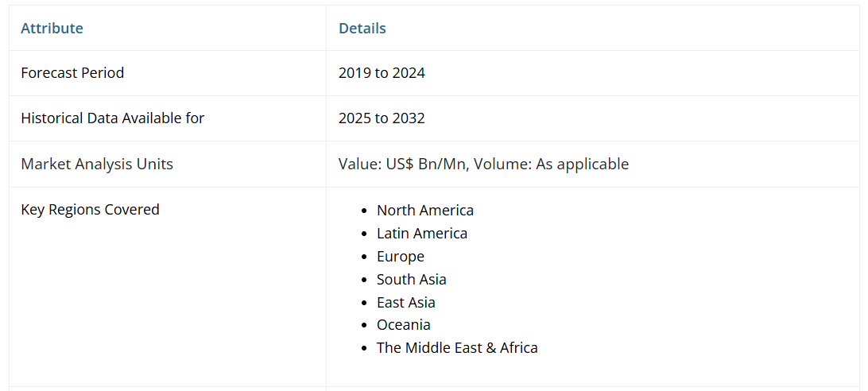Select Historical Data Available for label
This screenshot has width=868, height=391.
[x=112, y=118]
